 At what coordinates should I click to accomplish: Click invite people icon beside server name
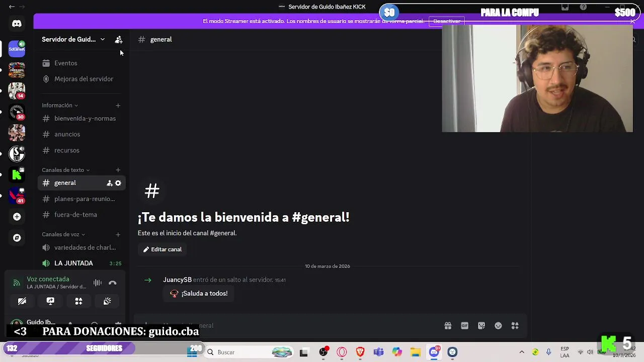(x=119, y=39)
